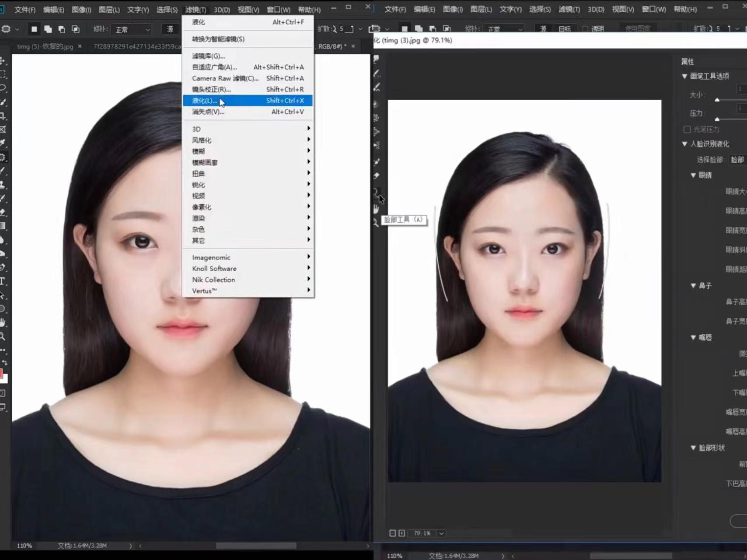The height and width of the screenshot is (560, 747).
Task: Open the 锐化 submenu
Action: tap(248, 185)
